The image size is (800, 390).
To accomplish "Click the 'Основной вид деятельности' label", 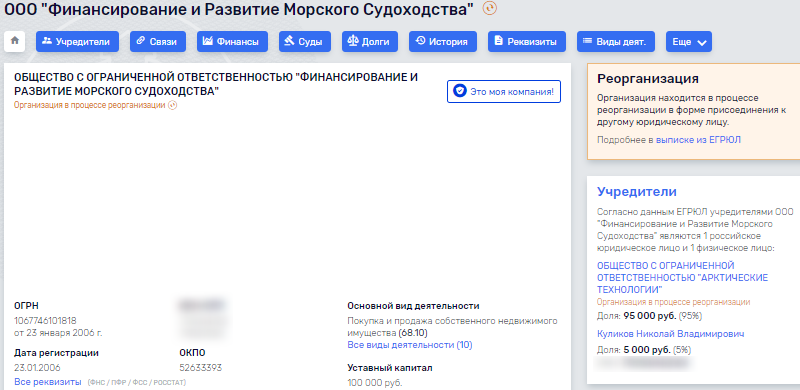I will (x=413, y=306).
